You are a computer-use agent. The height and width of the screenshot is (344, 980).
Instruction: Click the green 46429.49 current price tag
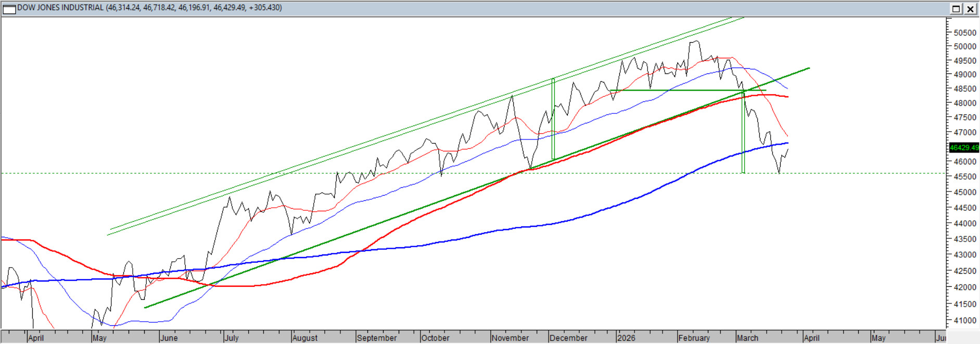964,148
